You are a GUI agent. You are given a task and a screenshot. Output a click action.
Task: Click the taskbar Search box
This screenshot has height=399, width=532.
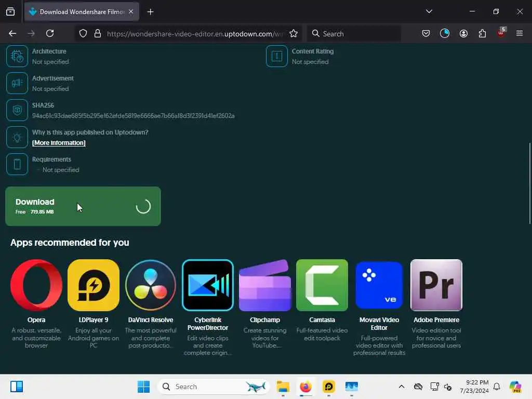[x=214, y=387]
